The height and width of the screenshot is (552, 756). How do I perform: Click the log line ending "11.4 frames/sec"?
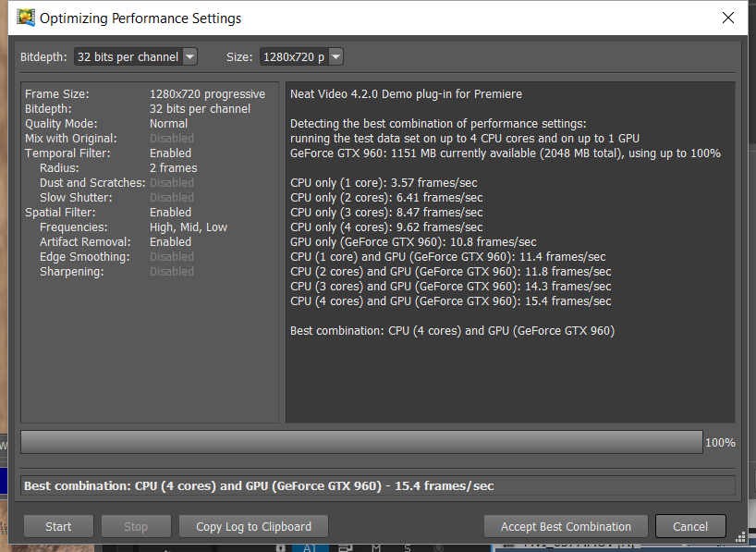click(x=448, y=257)
